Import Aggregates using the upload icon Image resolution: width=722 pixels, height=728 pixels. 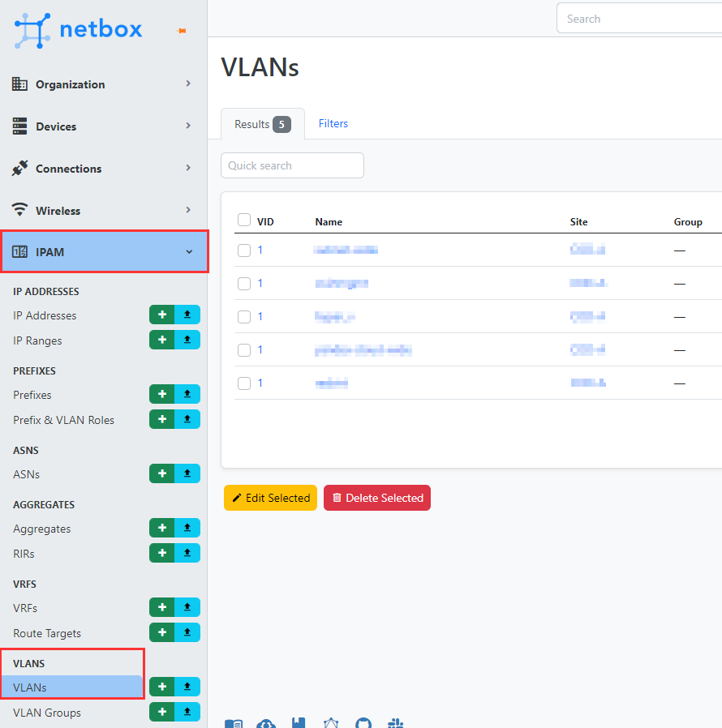click(x=187, y=528)
